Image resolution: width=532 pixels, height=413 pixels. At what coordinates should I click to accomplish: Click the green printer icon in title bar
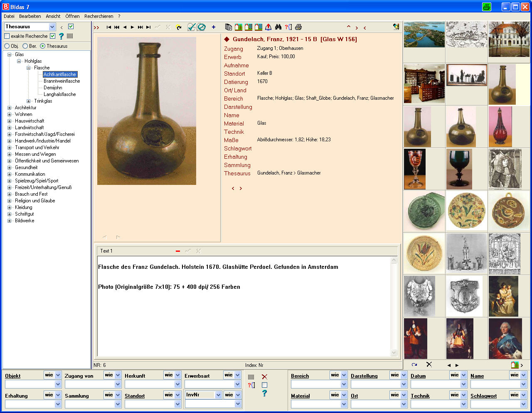coord(486,7)
